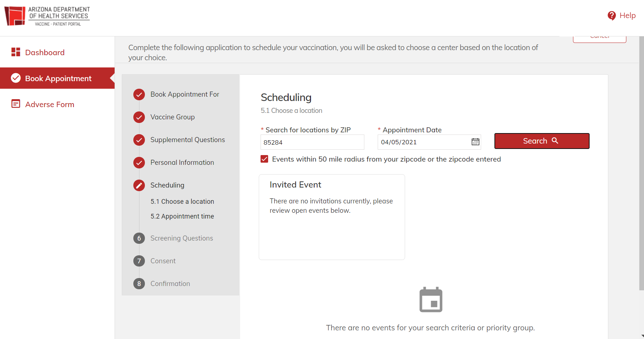Click the ZIP code search input field
644x339 pixels.
pyautogui.click(x=312, y=142)
